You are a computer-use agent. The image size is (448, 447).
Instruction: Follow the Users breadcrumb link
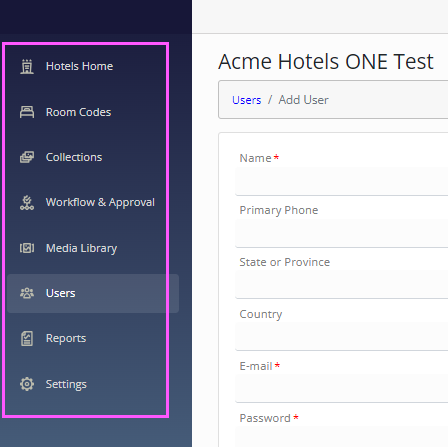point(246,100)
